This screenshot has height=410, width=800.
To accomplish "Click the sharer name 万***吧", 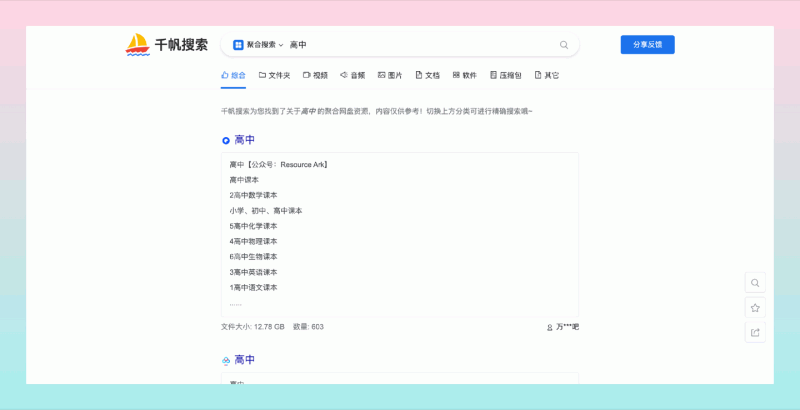I will [x=567, y=327].
